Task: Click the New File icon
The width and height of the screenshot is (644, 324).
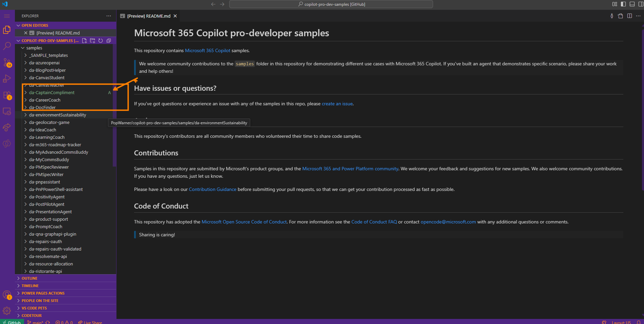Action: (84, 41)
